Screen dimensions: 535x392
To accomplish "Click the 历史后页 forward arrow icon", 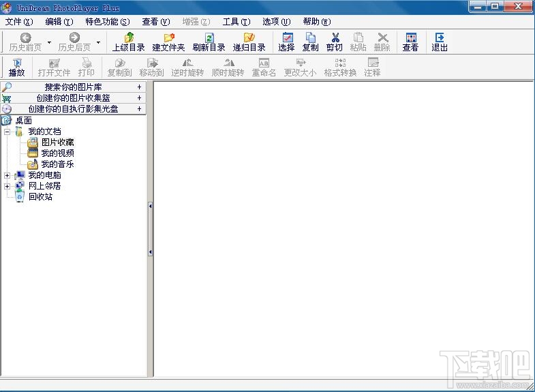I will click(74, 37).
